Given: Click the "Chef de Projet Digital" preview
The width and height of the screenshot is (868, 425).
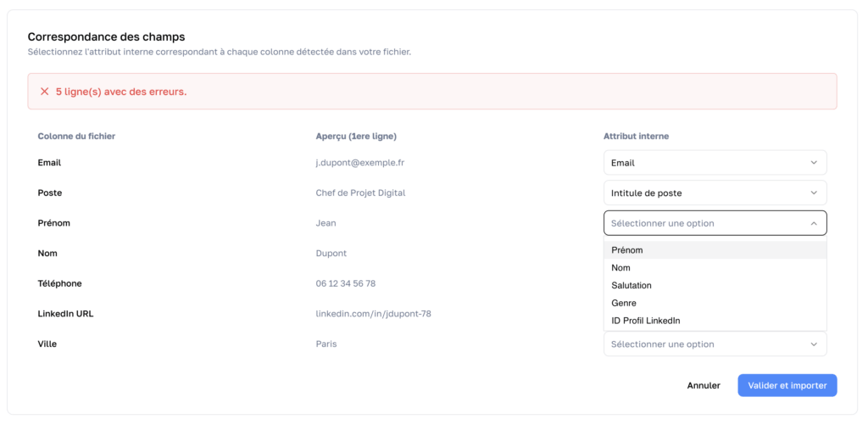Looking at the screenshot, I should pyautogui.click(x=360, y=193).
